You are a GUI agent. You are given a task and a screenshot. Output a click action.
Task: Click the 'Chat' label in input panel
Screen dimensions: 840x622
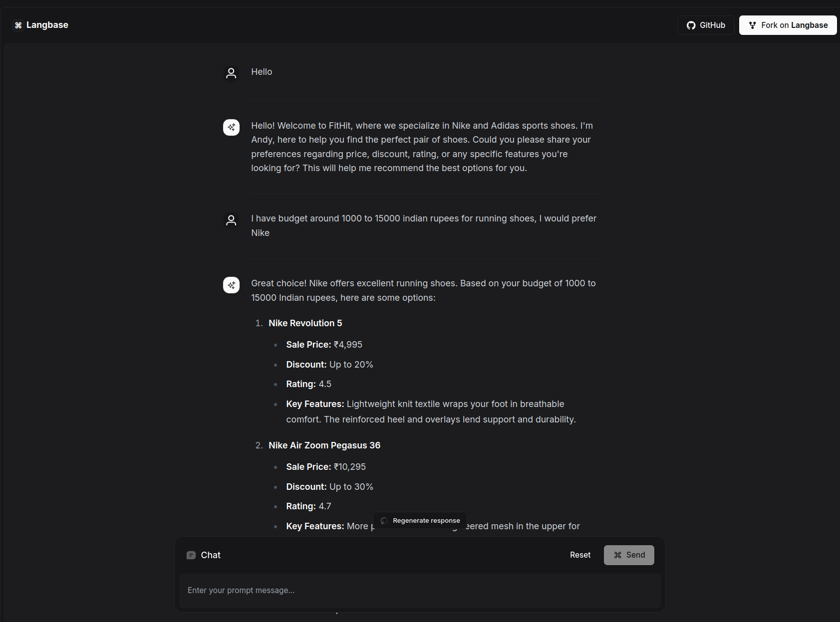tap(211, 555)
